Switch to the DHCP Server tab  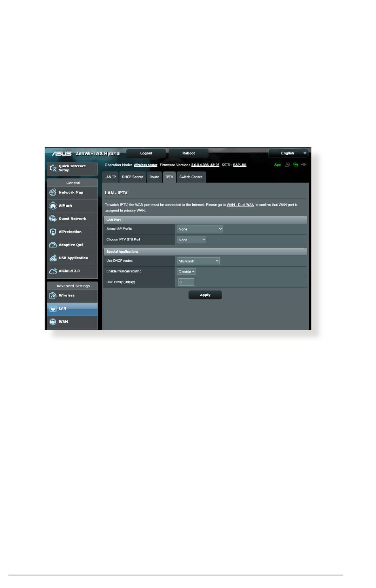(133, 177)
